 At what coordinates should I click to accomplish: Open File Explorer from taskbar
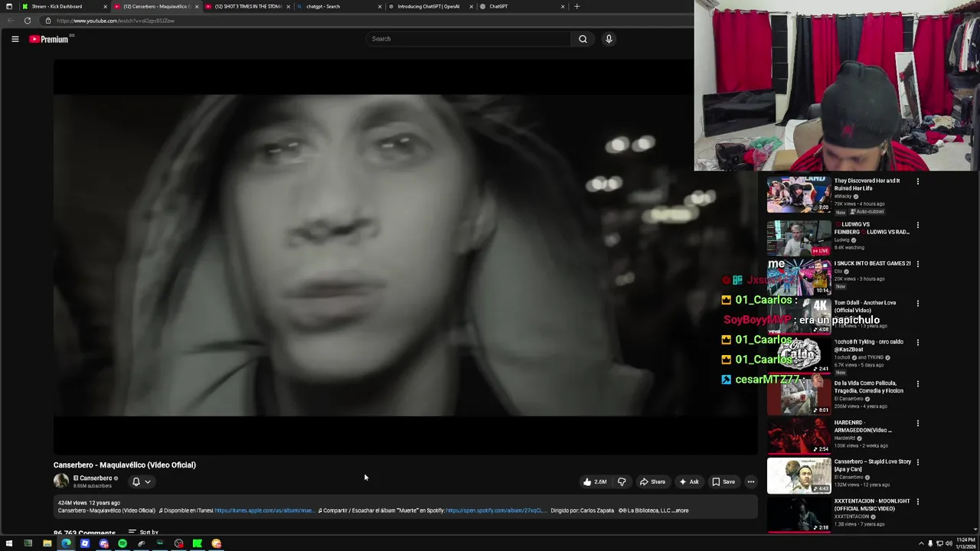(x=47, y=543)
